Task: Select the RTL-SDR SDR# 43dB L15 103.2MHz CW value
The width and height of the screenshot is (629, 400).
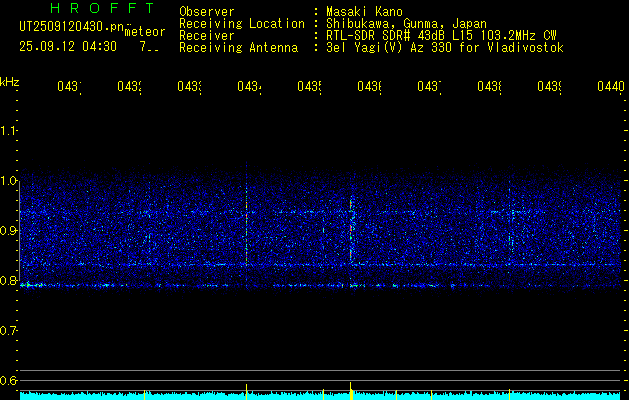Action: [x=442, y=36]
